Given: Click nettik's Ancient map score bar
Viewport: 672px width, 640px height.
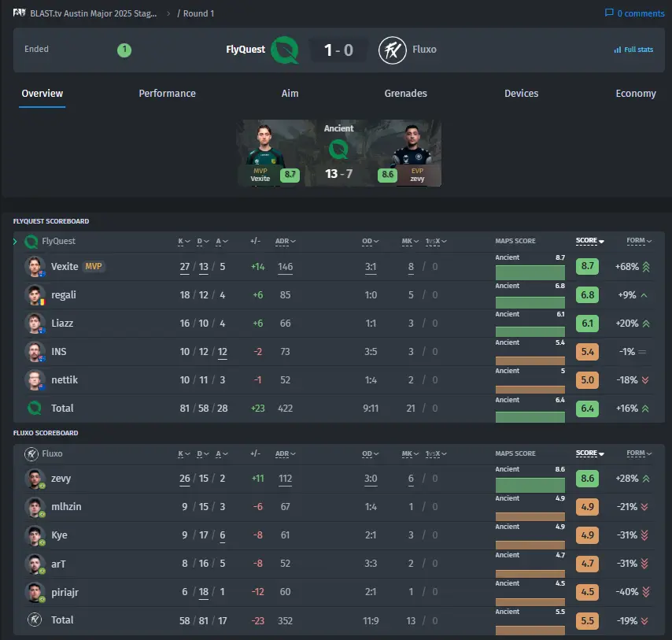Looking at the screenshot, I should point(530,390).
